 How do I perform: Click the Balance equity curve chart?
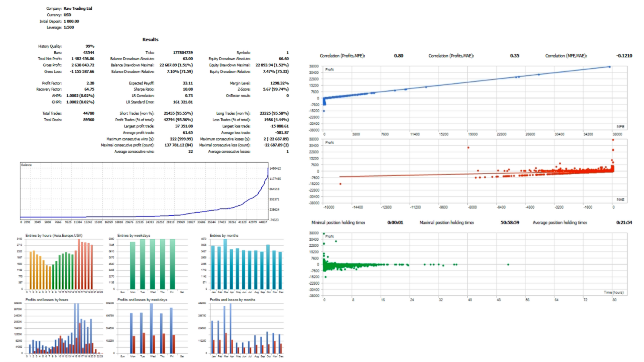point(144,191)
